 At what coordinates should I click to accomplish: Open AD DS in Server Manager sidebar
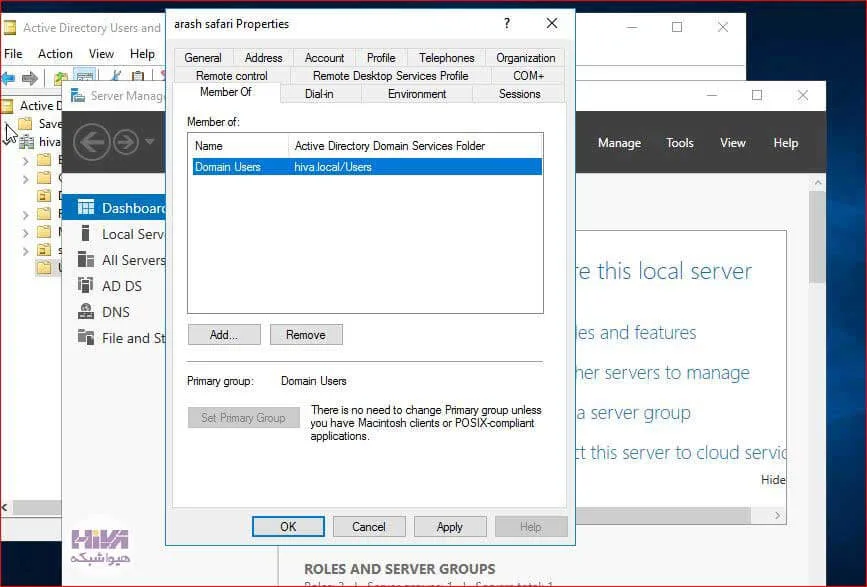[x=109, y=286]
